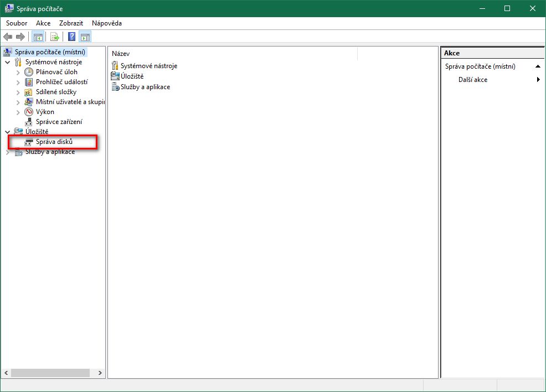This screenshot has width=546, height=392.
Task: Open the Soubor menu
Action: click(x=17, y=23)
